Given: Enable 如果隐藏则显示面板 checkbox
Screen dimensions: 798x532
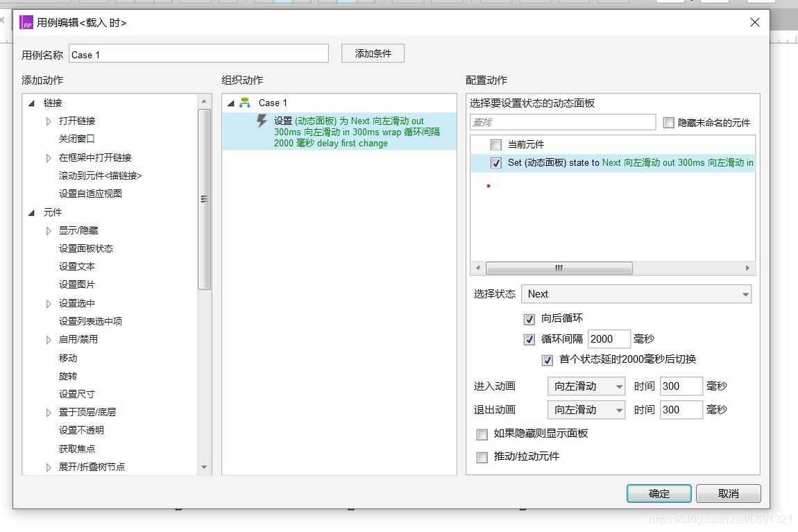Looking at the screenshot, I should point(482,434).
